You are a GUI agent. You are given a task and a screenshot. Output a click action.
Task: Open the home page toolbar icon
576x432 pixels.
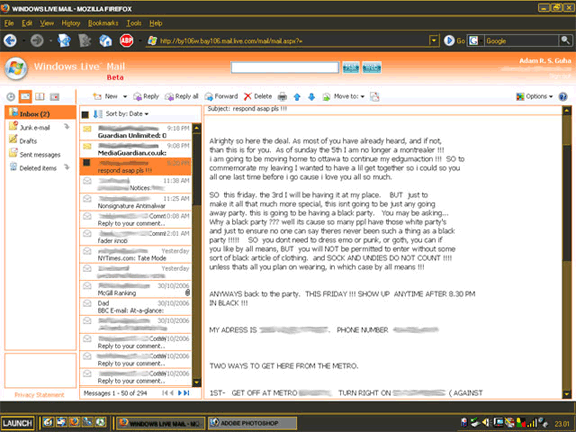point(105,40)
